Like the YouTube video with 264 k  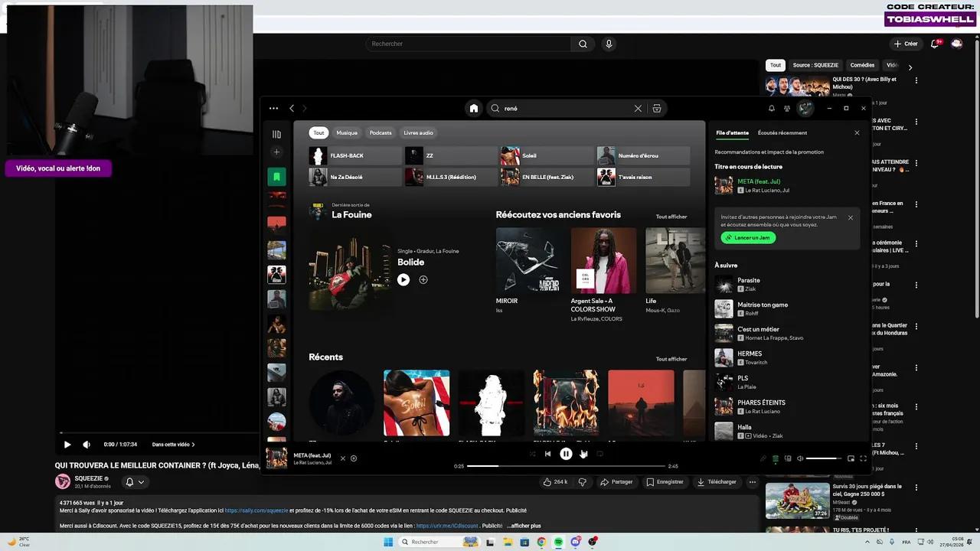click(x=555, y=482)
